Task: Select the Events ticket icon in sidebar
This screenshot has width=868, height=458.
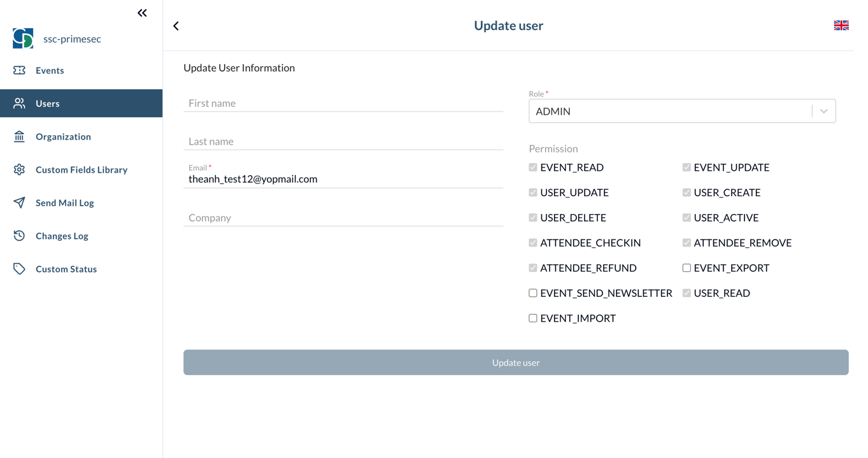Action: pos(18,70)
